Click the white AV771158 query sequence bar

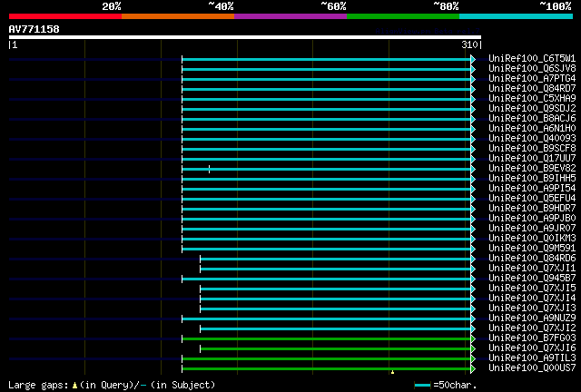[245, 37]
